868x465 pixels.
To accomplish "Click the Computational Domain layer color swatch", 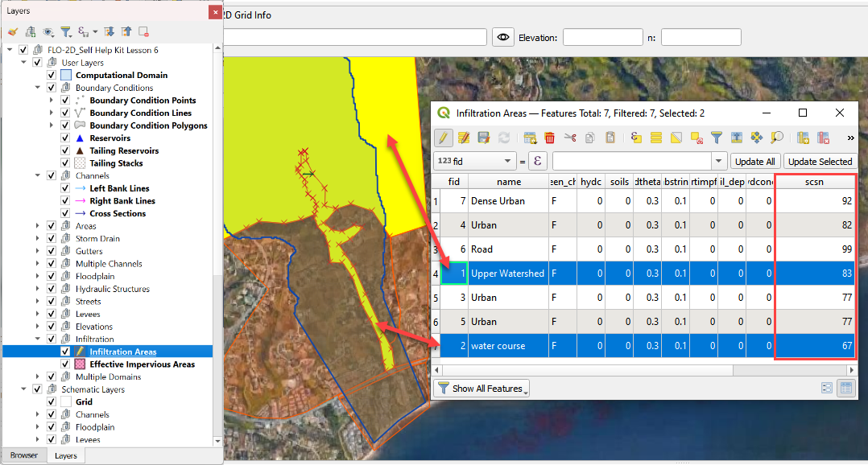I will point(66,75).
